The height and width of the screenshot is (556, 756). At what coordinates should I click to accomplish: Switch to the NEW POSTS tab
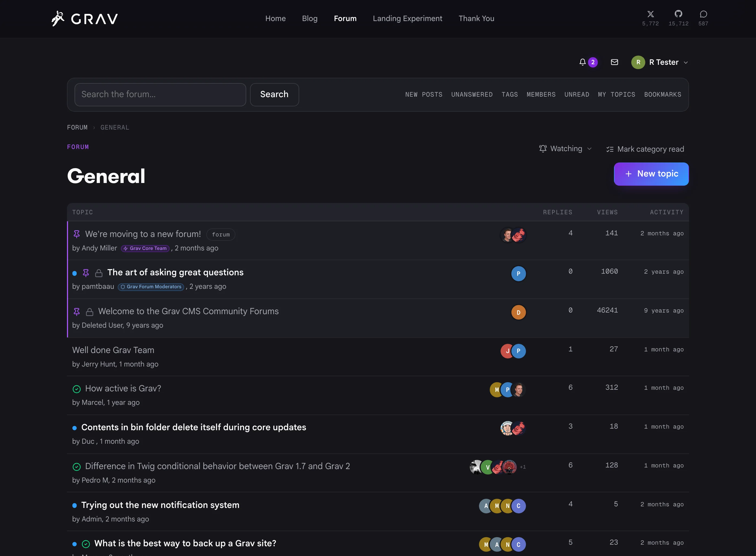click(x=424, y=94)
